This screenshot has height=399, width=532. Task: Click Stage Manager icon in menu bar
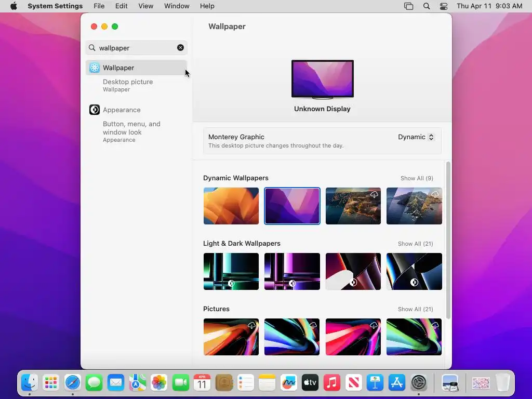[x=408, y=6]
